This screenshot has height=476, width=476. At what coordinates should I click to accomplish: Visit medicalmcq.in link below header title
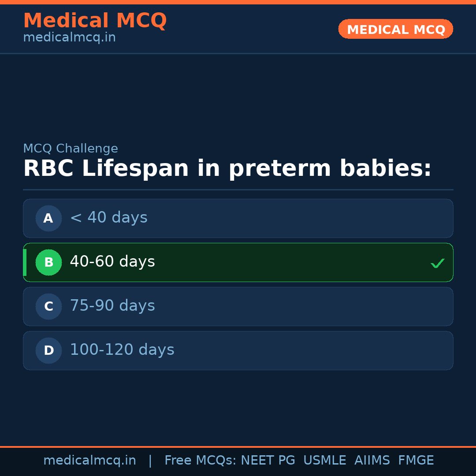point(69,37)
